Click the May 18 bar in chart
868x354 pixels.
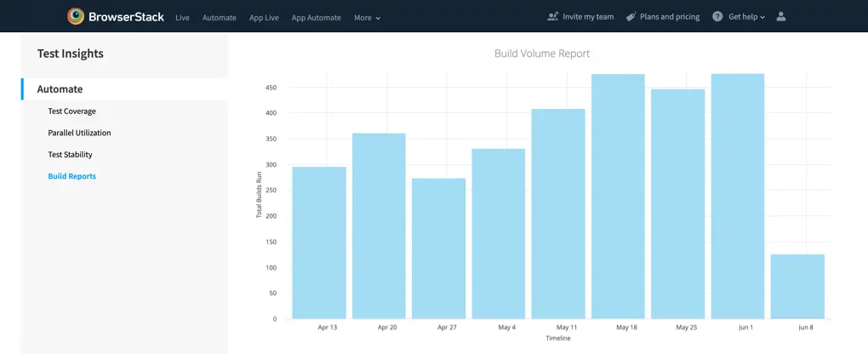tap(618, 196)
